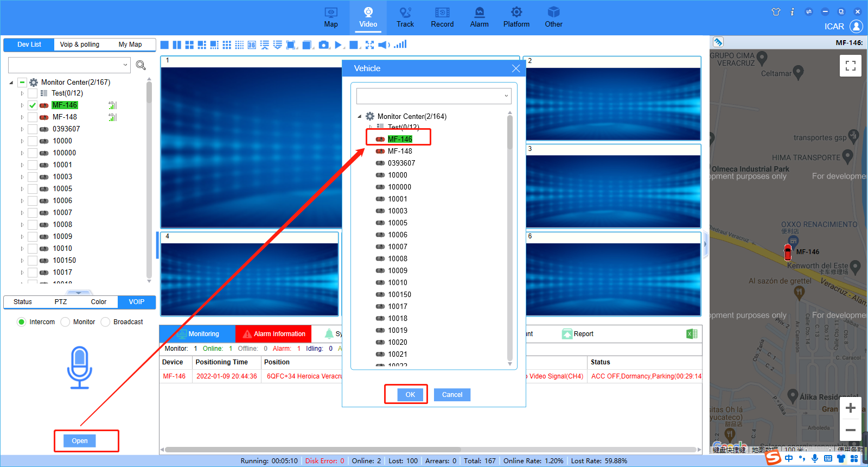The height and width of the screenshot is (467, 868).
Task: Select the Intercom radio button
Action: [21, 322]
